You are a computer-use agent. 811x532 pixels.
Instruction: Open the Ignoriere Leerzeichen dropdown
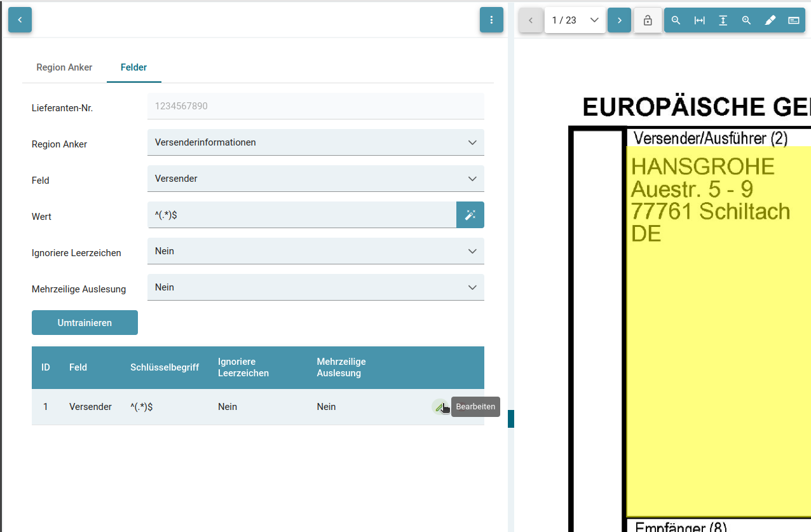[x=315, y=251]
